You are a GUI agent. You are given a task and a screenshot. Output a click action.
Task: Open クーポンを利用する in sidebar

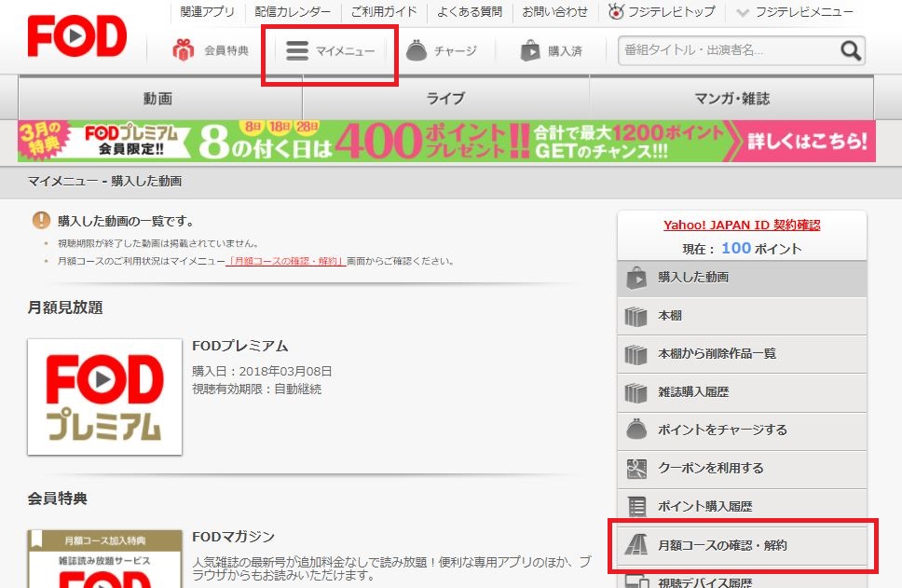(x=742, y=469)
